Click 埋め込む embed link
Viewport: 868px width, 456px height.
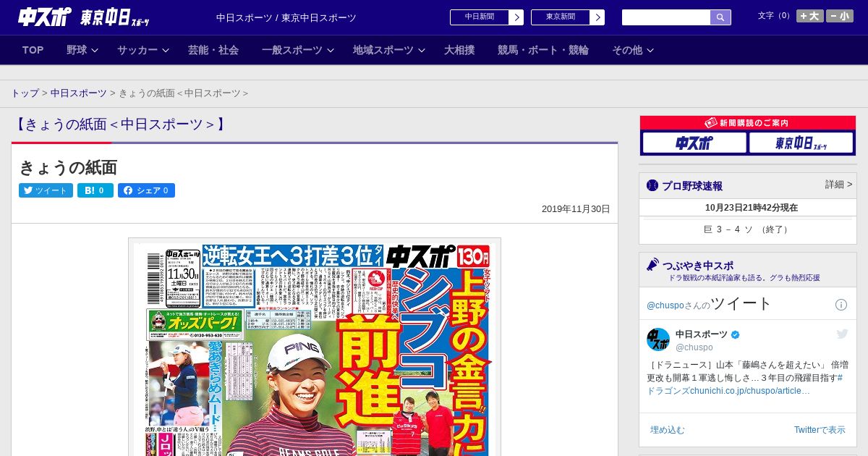pyautogui.click(x=667, y=429)
